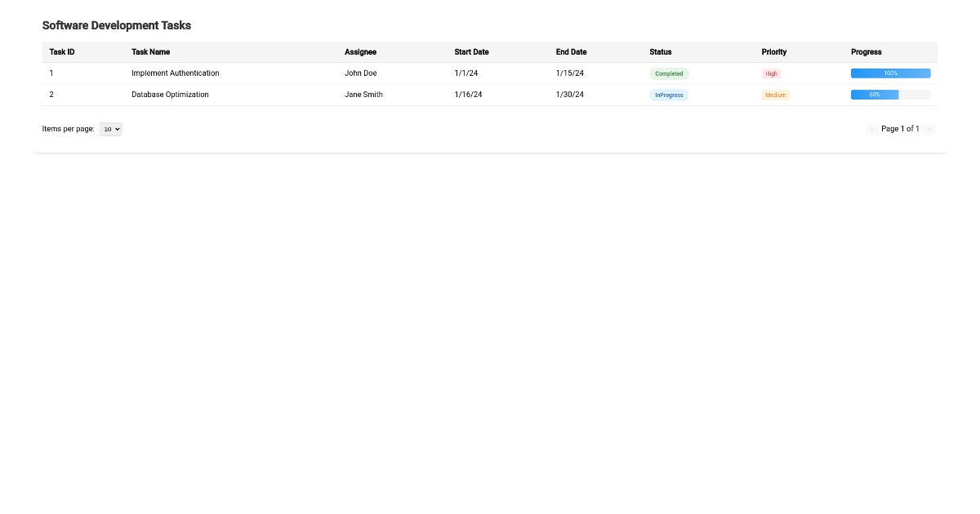Click the Software Development Tasks title
Image resolution: width=980 pixels, height=514 pixels.
click(x=117, y=25)
